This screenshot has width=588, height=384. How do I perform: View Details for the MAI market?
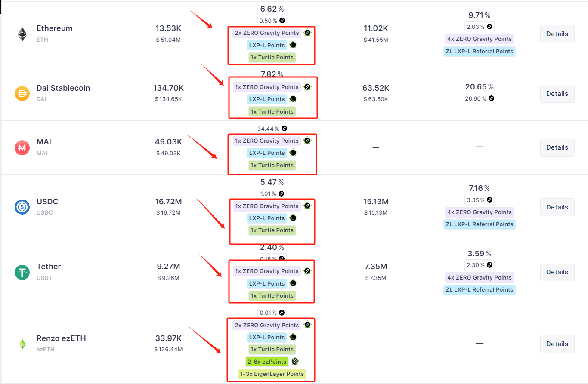tap(557, 147)
